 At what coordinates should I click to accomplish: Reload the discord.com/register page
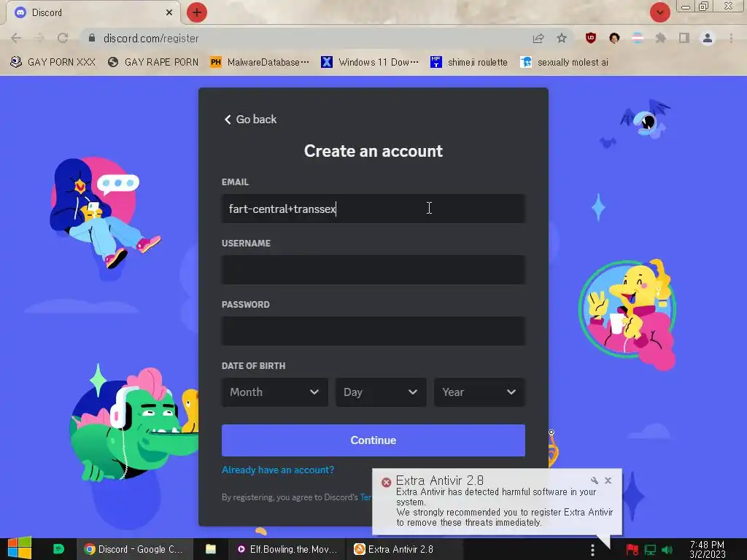click(x=63, y=38)
